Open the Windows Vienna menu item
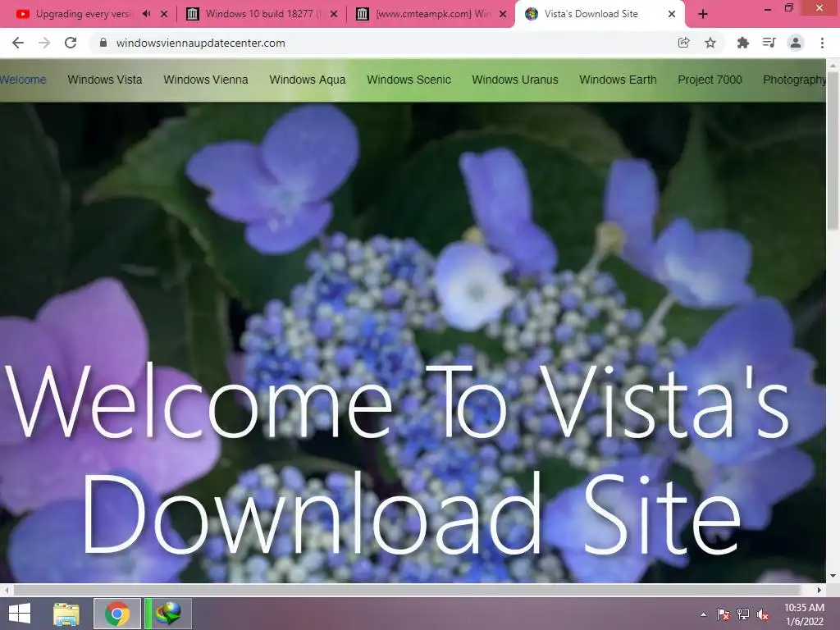Image resolution: width=840 pixels, height=630 pixels. pyautogui.click(x=206, y=80)
